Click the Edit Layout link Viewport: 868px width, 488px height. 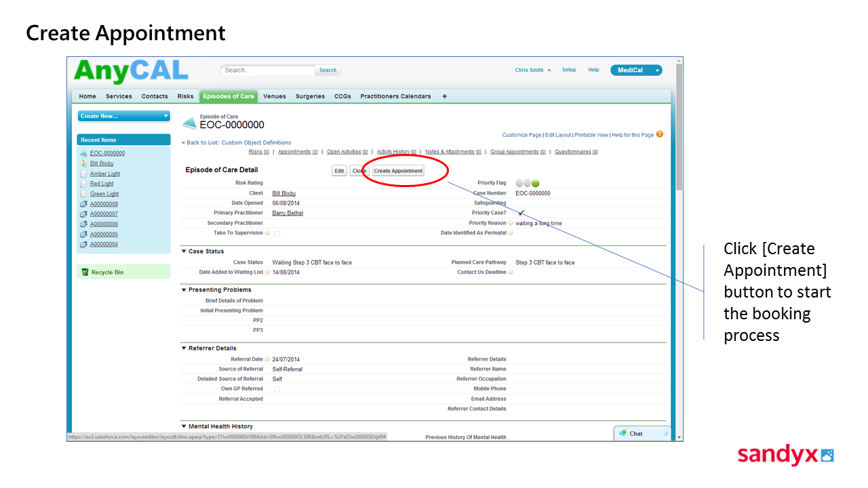558,135
